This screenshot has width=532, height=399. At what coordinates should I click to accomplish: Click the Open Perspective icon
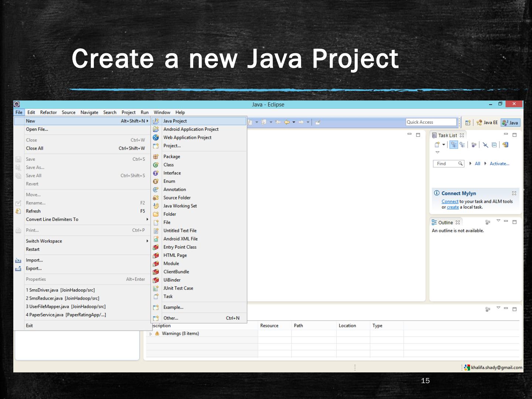468,123
